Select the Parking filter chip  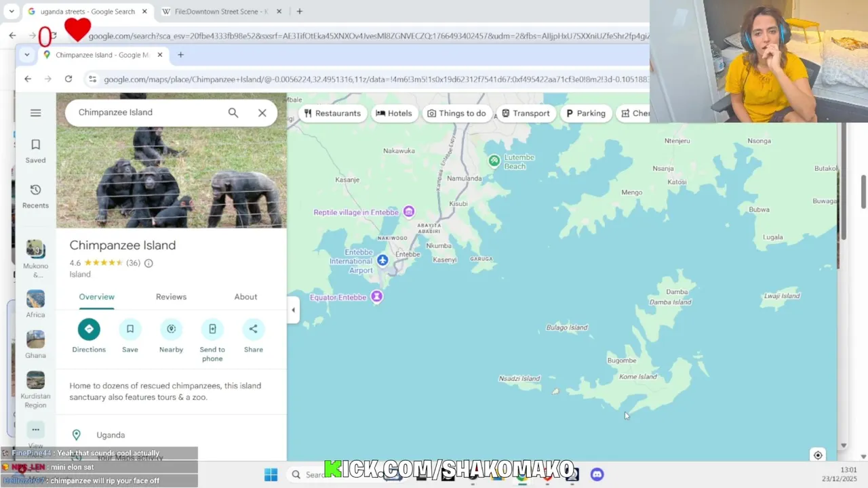(x=585, y=113)
